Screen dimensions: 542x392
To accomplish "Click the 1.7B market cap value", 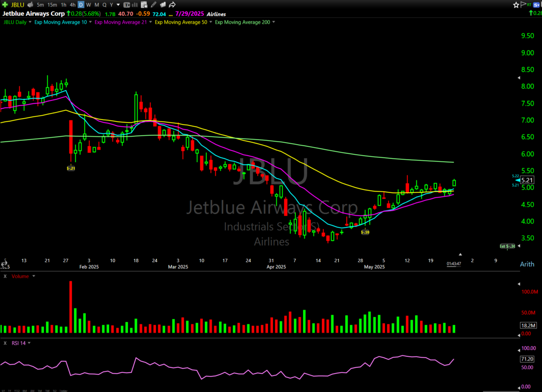I will (x=110, y=14).
